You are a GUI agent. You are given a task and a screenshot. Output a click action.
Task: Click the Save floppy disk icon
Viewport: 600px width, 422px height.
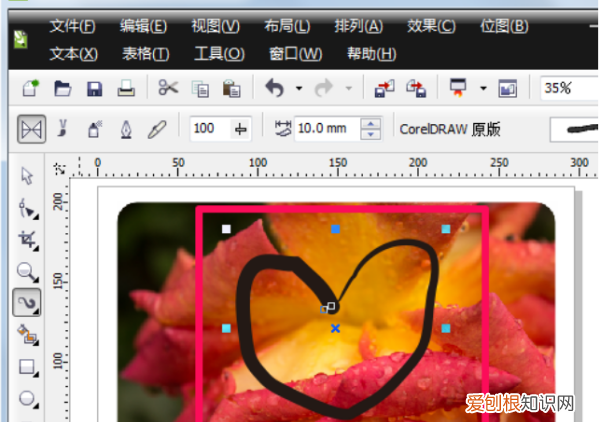point(95,89)
